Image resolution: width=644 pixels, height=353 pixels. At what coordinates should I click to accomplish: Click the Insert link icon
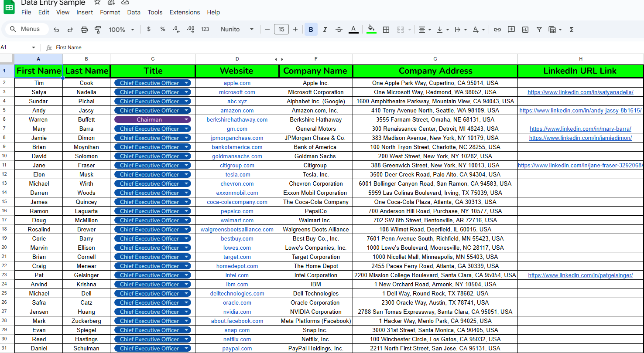[497, 30]
